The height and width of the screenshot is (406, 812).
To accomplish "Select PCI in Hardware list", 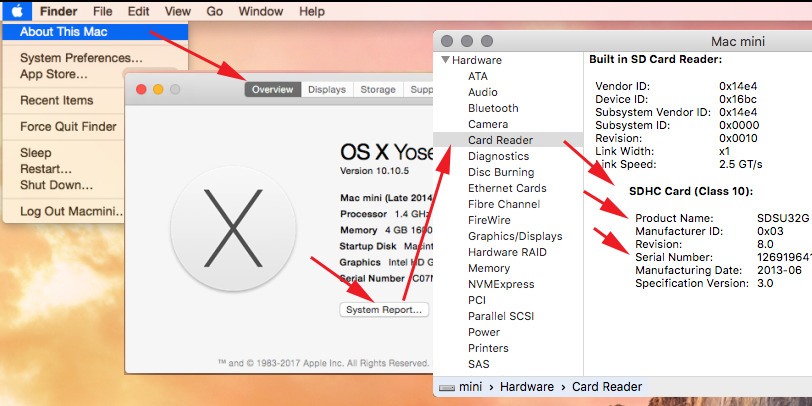I will [477, 301].
